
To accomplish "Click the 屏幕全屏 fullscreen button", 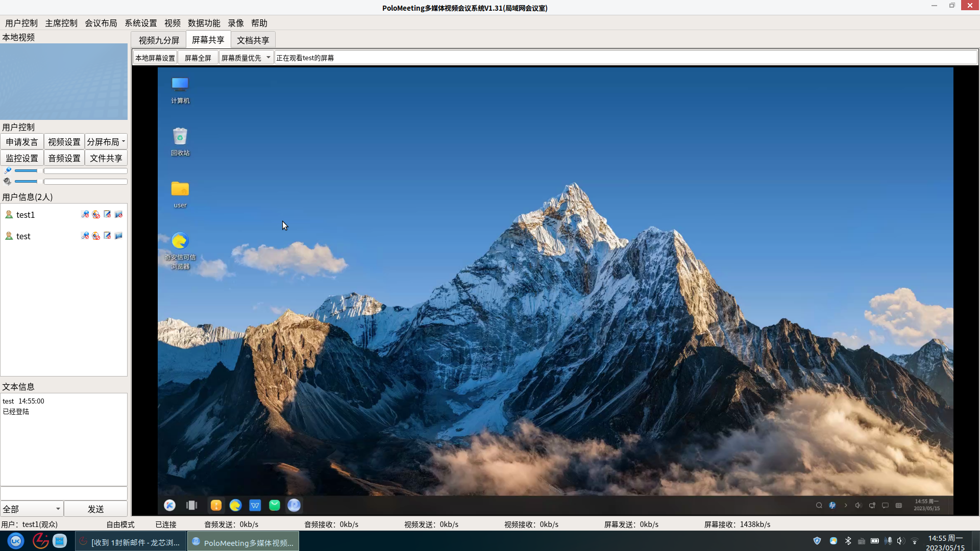I will pos(198,58).
